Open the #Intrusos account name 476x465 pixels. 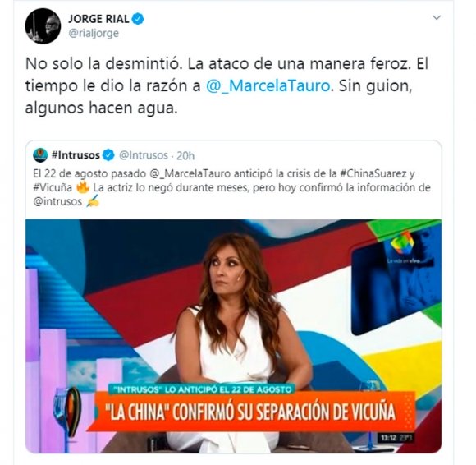[x=76, y=155]
